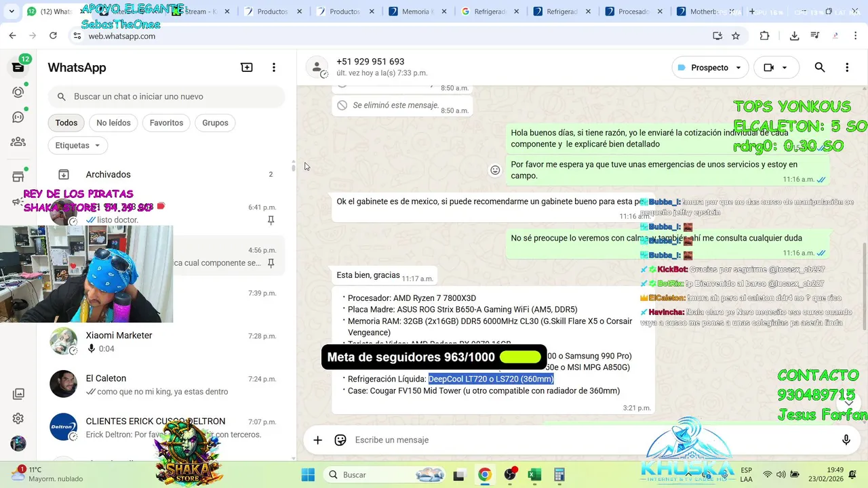Open the Status updates icon

(18, 92)
